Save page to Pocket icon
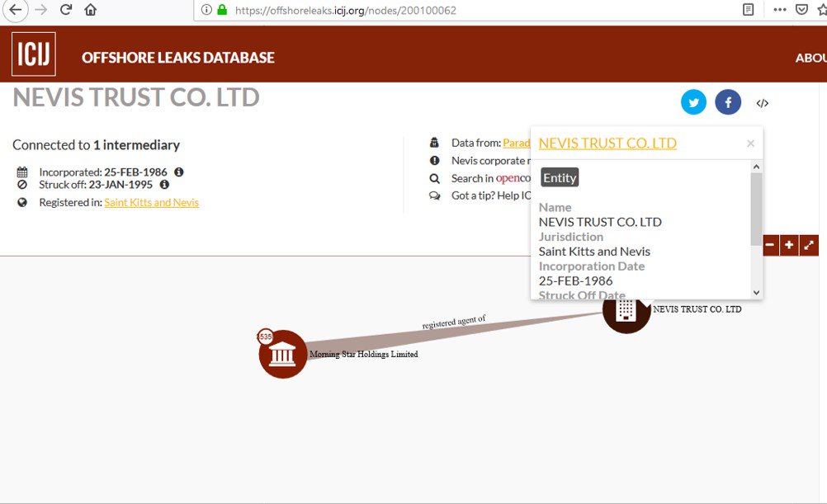Viewport: 827px width, 504px height. 801,10
